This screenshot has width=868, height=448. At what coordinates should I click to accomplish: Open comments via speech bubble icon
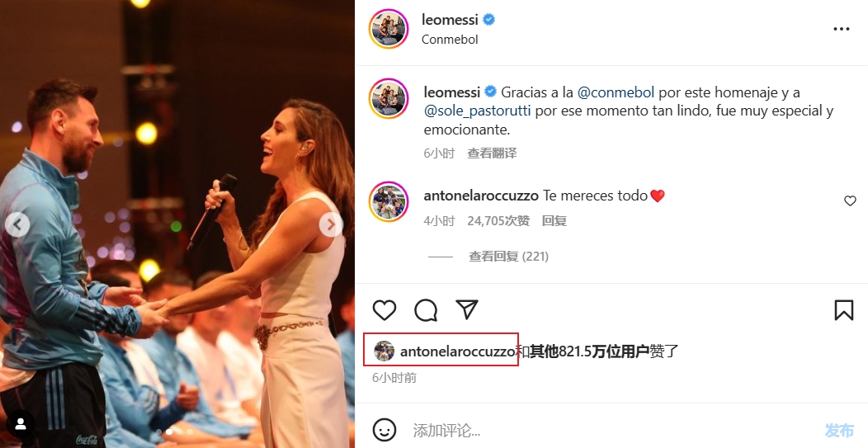(x=426, y=310)
